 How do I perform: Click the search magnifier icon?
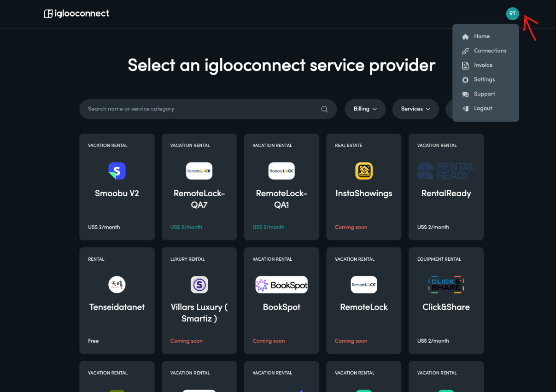(324, 109)
